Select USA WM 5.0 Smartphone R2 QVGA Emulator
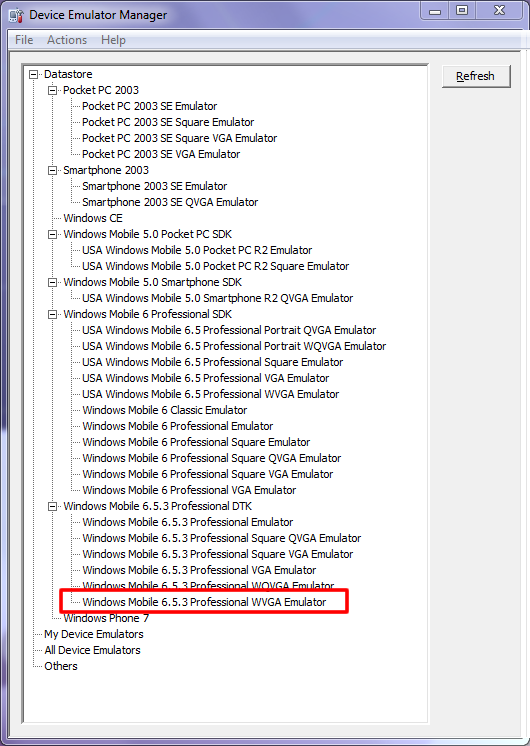 coord(217,298)
